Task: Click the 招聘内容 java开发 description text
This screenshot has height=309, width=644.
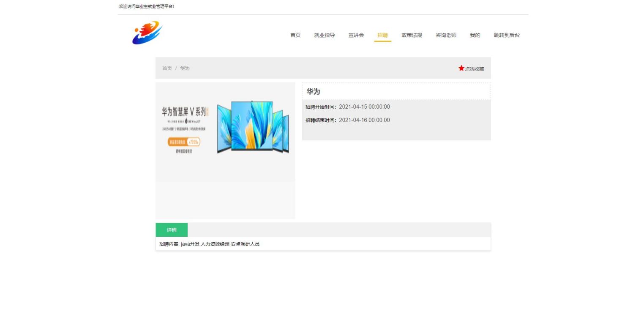Action: (x=209, y=244)
